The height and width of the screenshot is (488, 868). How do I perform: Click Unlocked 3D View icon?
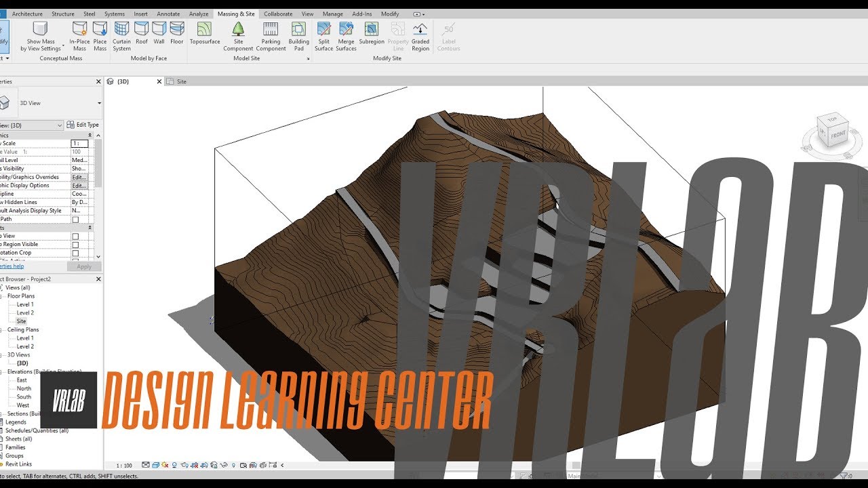coord(214,465)
